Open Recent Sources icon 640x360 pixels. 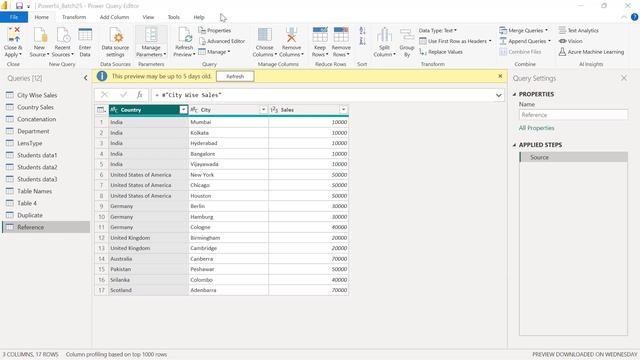(63, 35)
